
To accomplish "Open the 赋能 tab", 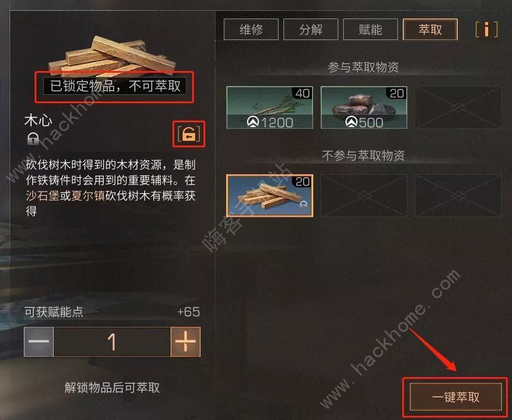I will (x=371, y=29).
